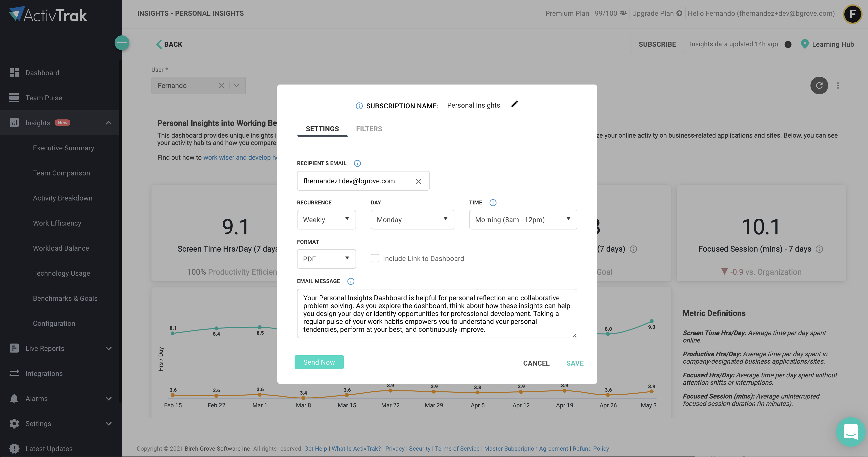
Task: Open Work Efficiency in the sidebar
Action: [57, 223]
